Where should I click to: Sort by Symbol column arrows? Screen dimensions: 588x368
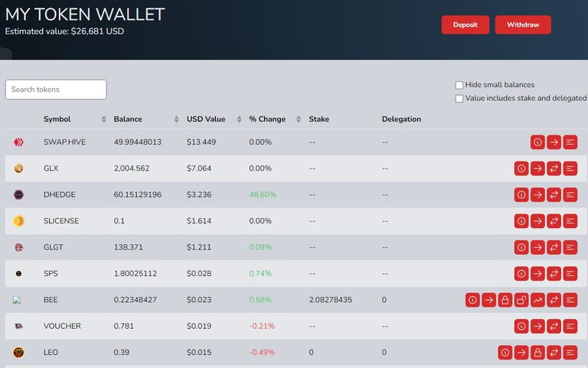tap(104, 119)
